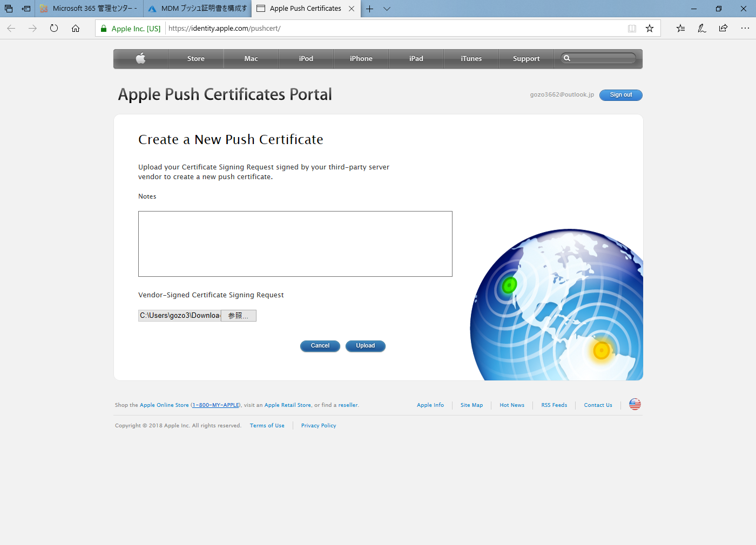Open reading view in address bar
The image size is (756, 545).
point(632,29)
